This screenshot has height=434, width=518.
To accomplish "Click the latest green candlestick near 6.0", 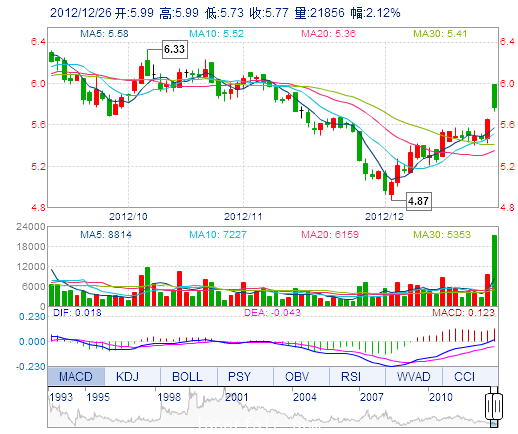I will click(x=494, y=97).
